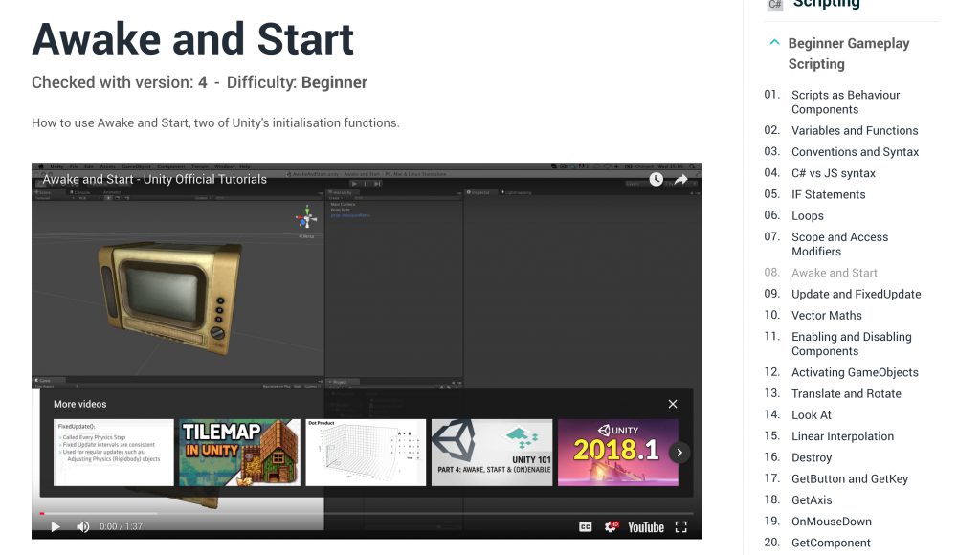Open the video on YouTube logo

click(646, 527)
